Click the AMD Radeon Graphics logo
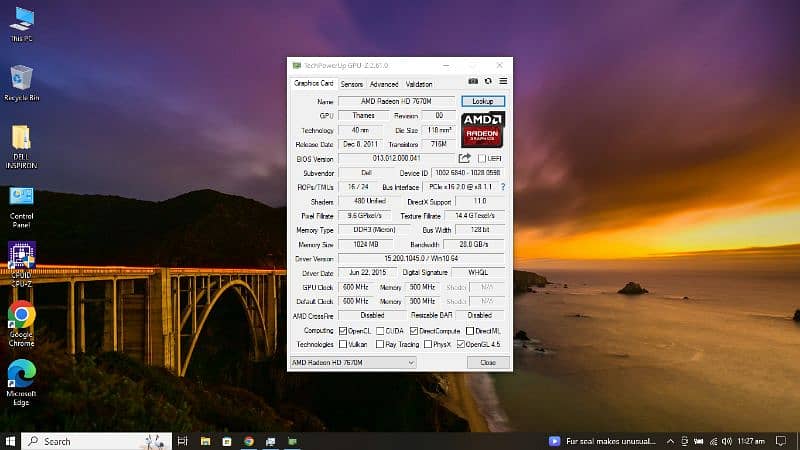 click(x=483, y=130)
